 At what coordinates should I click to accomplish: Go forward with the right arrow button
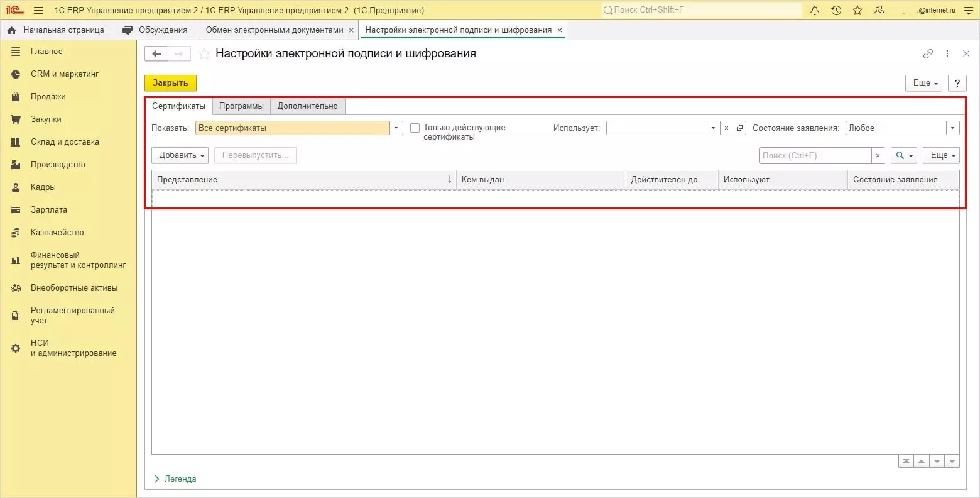pyautogui.click(x=179, y=54)
